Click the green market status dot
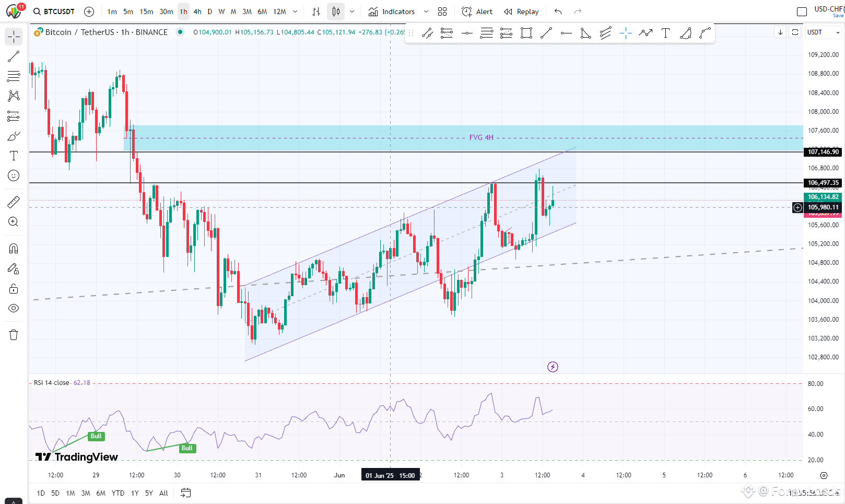 pos(180,32)
